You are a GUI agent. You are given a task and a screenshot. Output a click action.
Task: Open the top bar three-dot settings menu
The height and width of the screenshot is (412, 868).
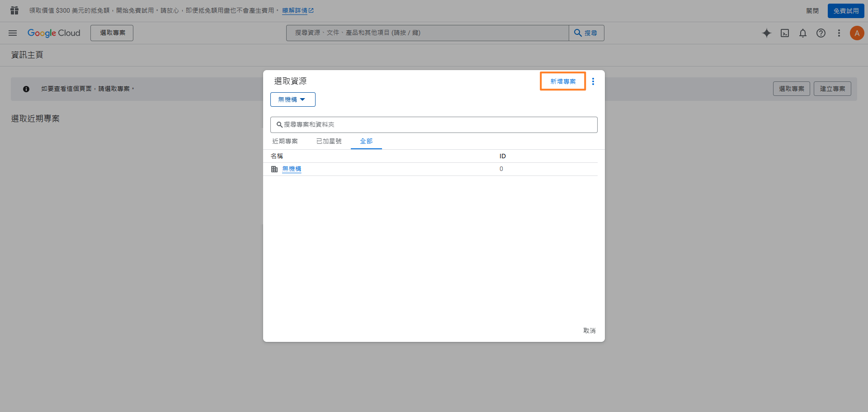[x=839, y=33]
